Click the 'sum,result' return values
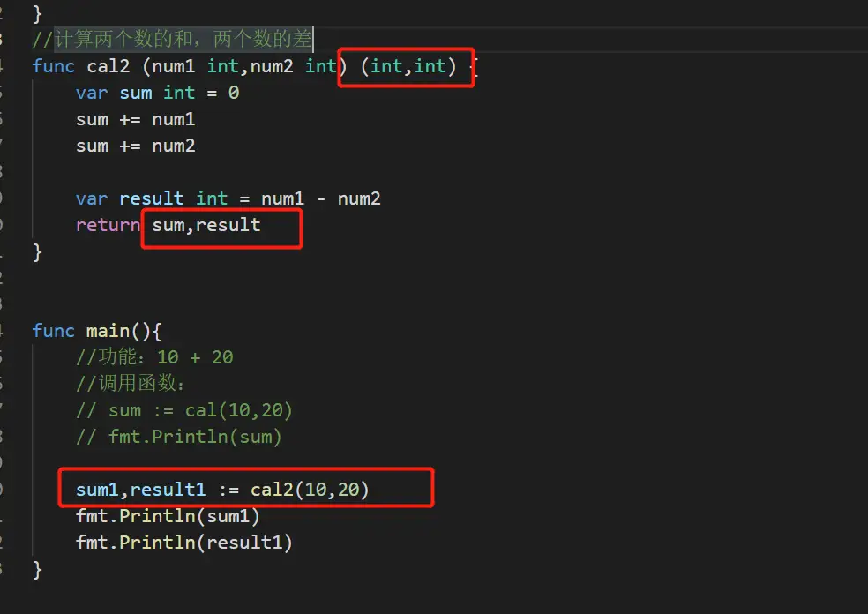This screenshot has width=868, height=614. coord(206,225)
